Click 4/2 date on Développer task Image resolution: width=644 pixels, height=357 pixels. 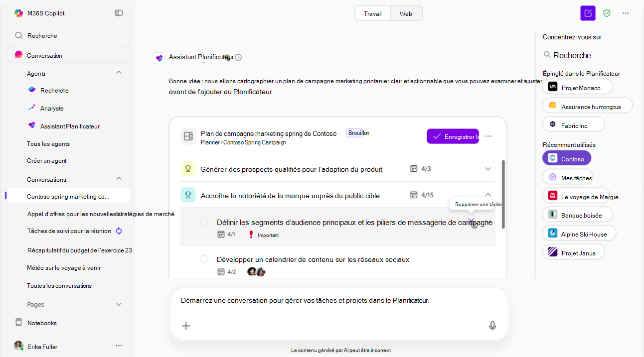tap(227, 272)
